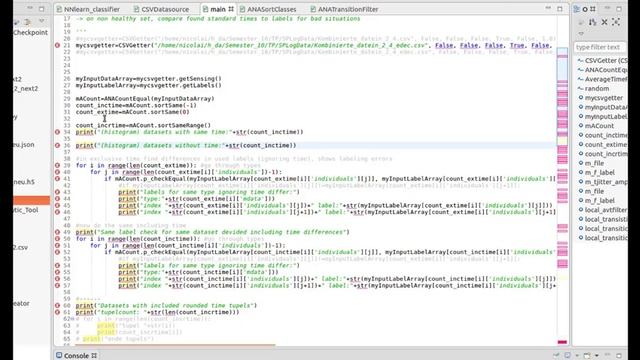This screenshot has width=640, height=360.
Task: Click the error marker on line 61
Action: tap(58, 312)
